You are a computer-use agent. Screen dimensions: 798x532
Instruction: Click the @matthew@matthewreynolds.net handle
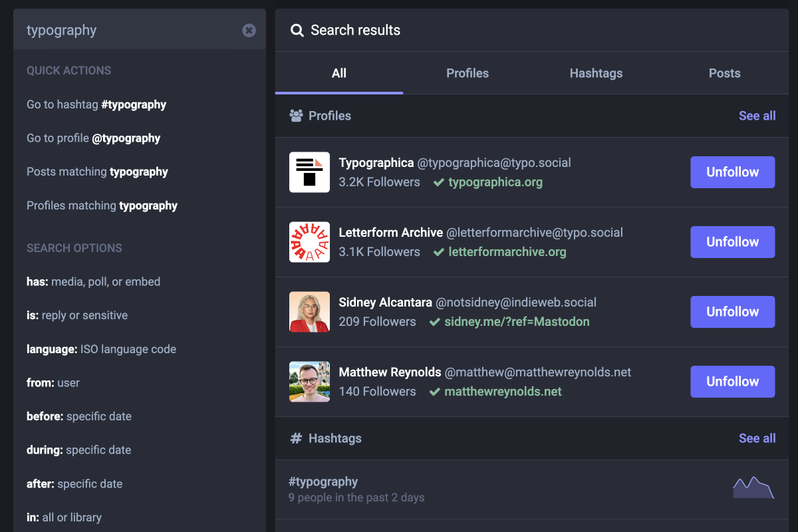538,372
